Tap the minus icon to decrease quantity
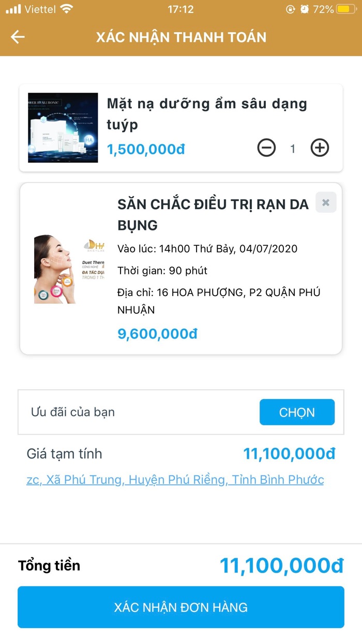 [x=267, y=148]
